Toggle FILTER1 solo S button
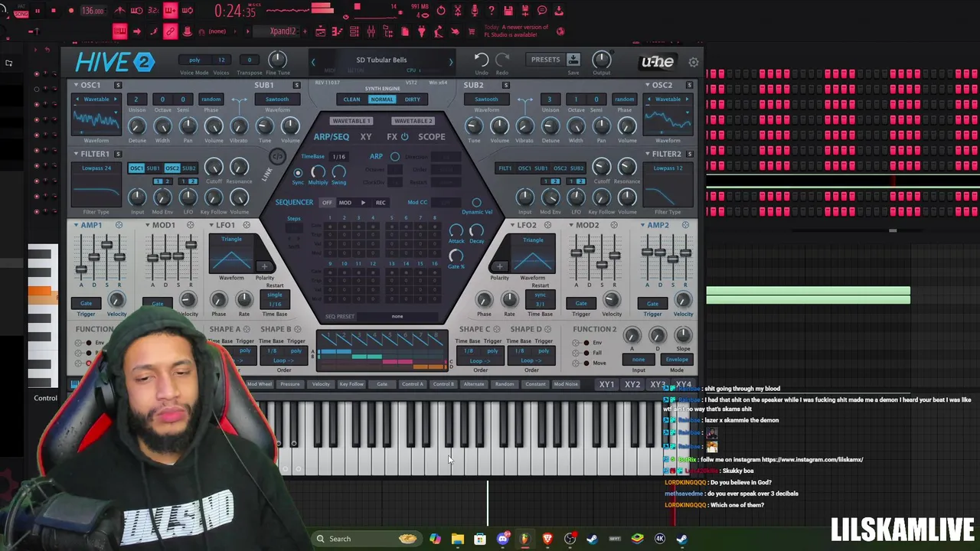 tap(118, 154)
